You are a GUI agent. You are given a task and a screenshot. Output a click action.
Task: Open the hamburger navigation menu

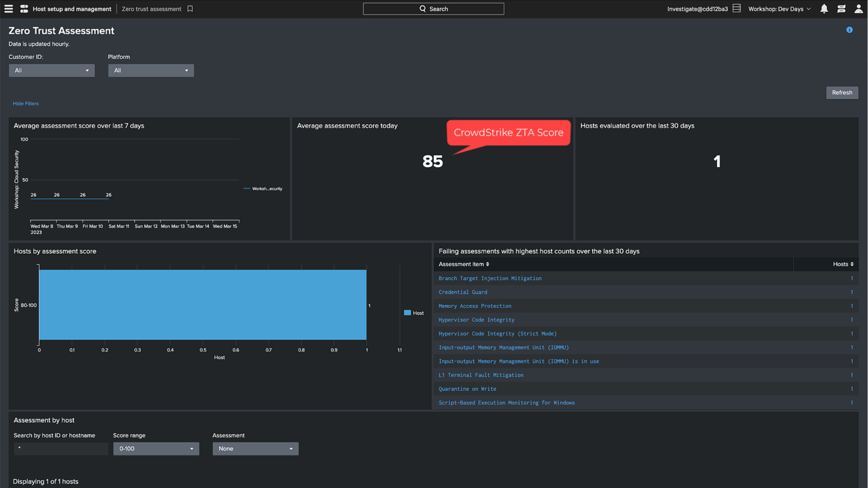[8, 8]
